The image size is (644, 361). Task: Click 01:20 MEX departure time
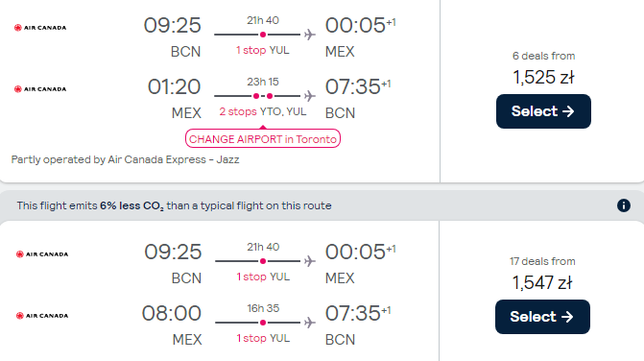click(174, 86)
